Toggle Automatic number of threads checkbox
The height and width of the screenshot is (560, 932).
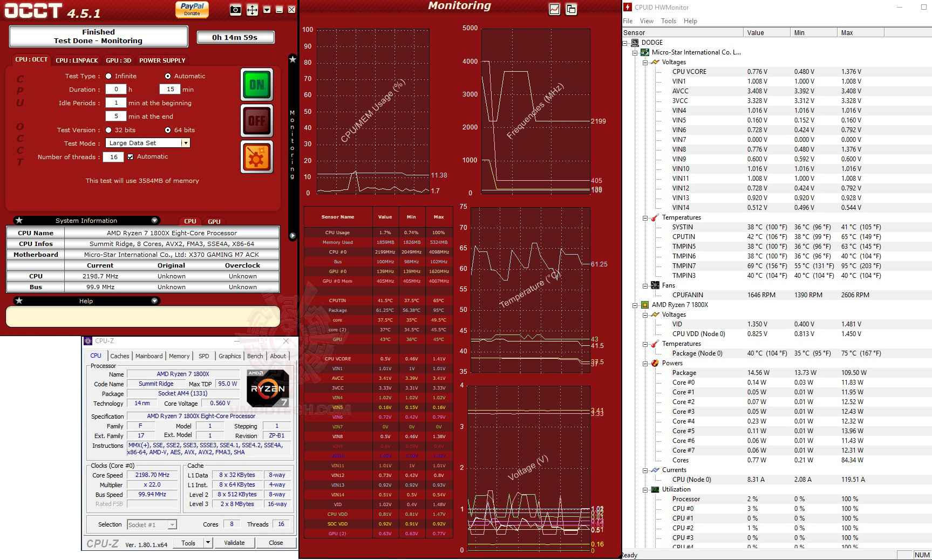(x=130, y=157)
